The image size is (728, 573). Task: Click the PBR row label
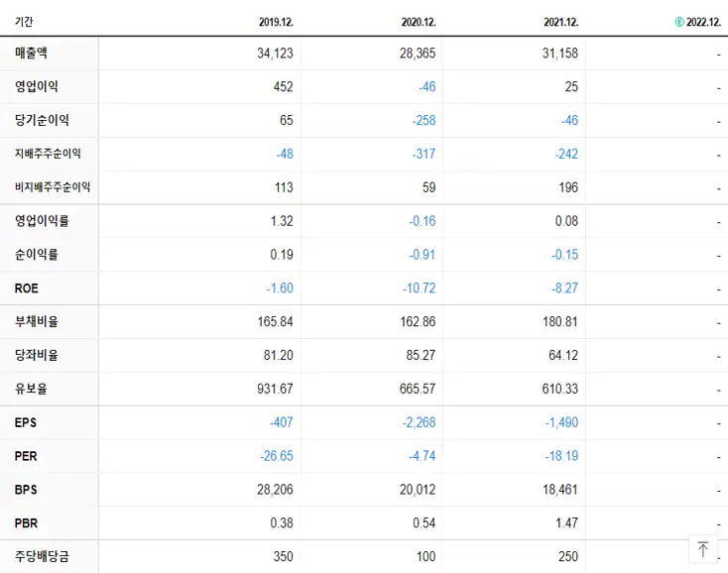coord(26,522)
